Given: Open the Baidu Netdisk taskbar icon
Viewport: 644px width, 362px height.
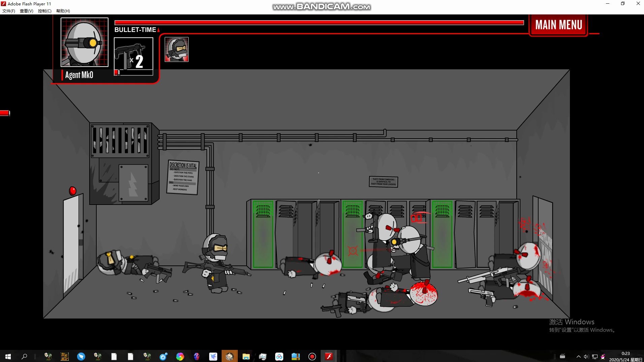Looking at the screenshot, I should point(279,356).
